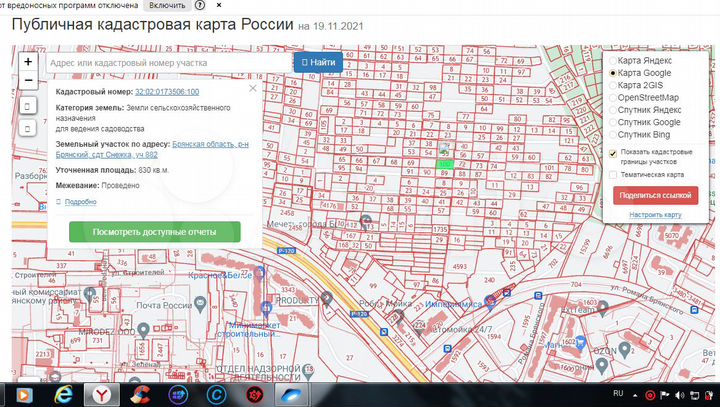720x407 pixels.
Task: Click bus stop icon beside parcel 1592
Action: pos(448,349)
